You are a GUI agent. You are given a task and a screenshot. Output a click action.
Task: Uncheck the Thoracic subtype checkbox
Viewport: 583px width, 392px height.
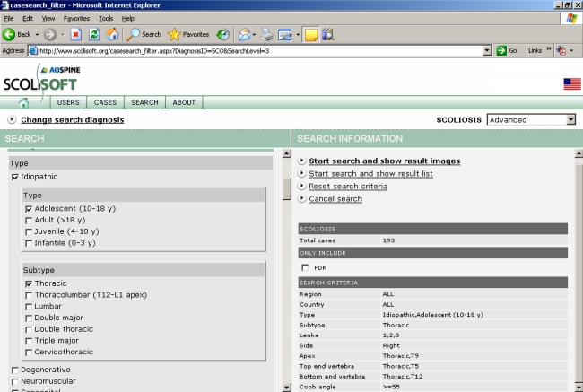click(x=29, y=283)
